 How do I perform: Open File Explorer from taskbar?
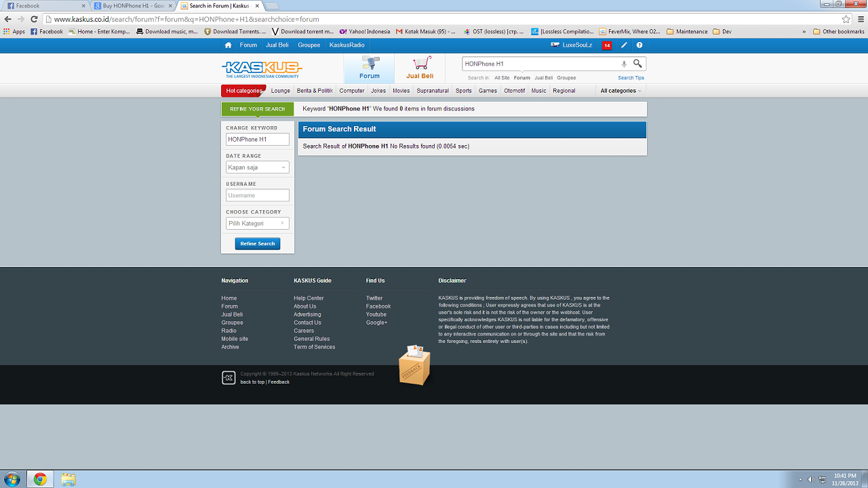tap(68, 479)
